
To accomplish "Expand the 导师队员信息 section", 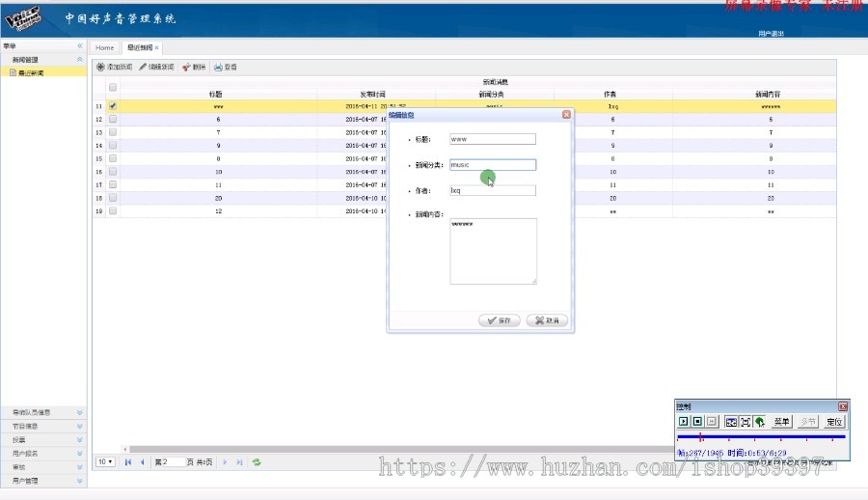I will pos(80,412).
